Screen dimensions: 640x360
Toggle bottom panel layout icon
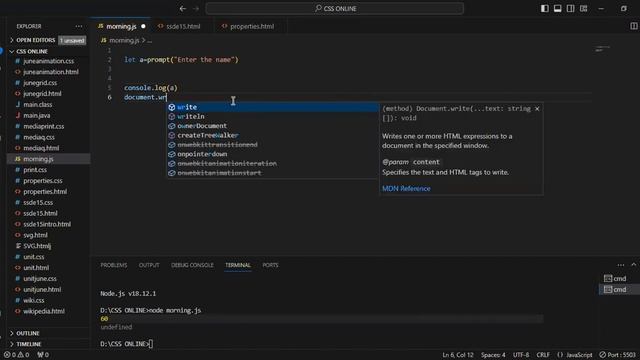point(558,9)
